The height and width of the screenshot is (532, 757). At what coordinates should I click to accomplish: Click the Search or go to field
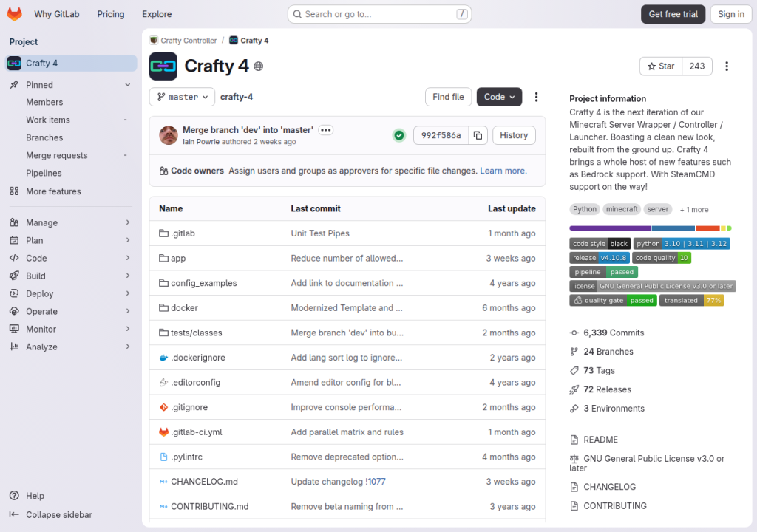[x=379, y=14]
